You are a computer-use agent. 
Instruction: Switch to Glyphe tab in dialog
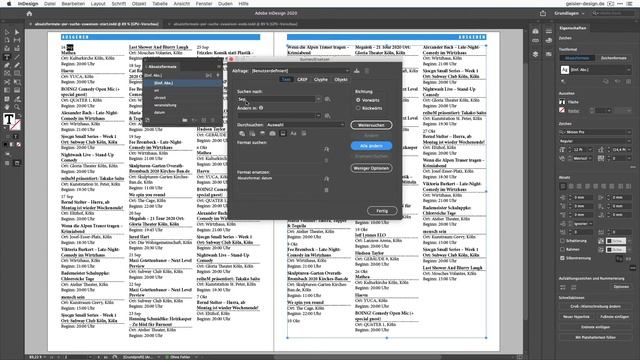click(x=321, y=80)
